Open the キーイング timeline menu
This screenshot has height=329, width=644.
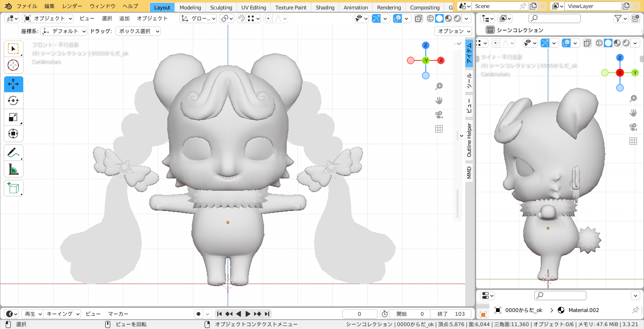(63, 314)
